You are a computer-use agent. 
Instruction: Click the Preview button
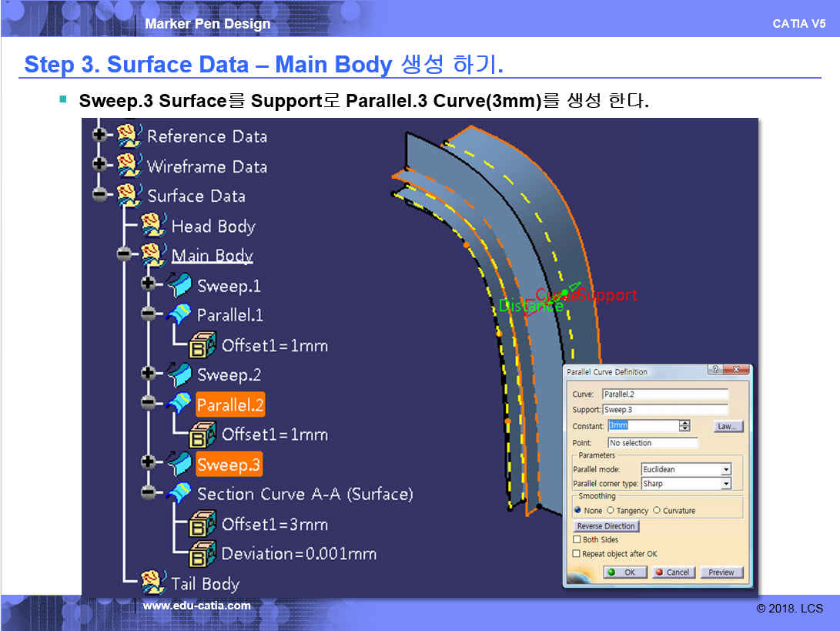tap(721, 572)
